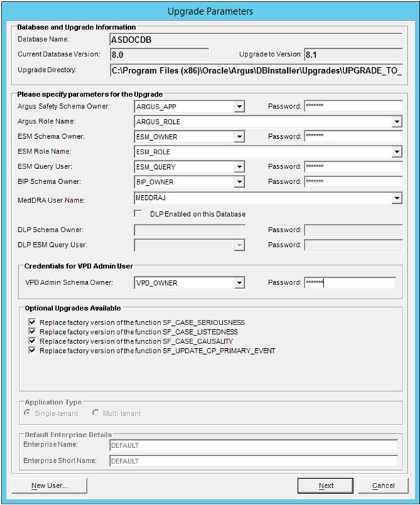Select the Multi-tenant radio button
Viewport: 420px width, 505px height.
coord(96,412)
